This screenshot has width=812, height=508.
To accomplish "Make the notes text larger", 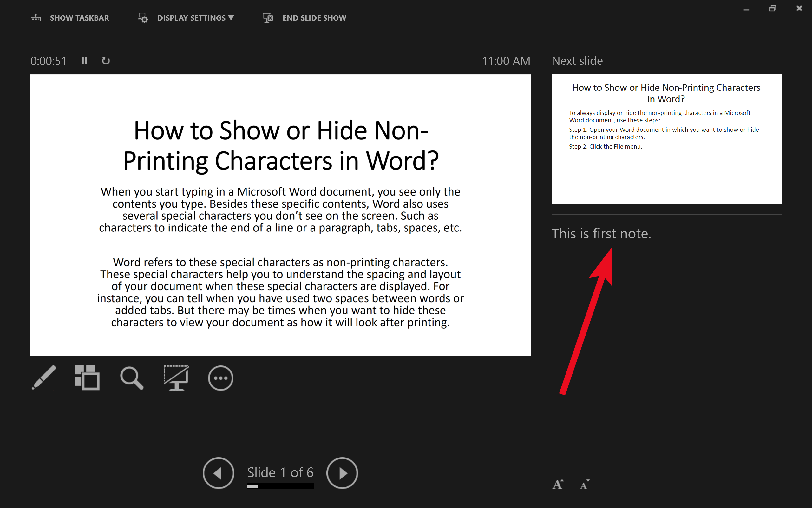I will pyautogui.click(x=558, y=484).
